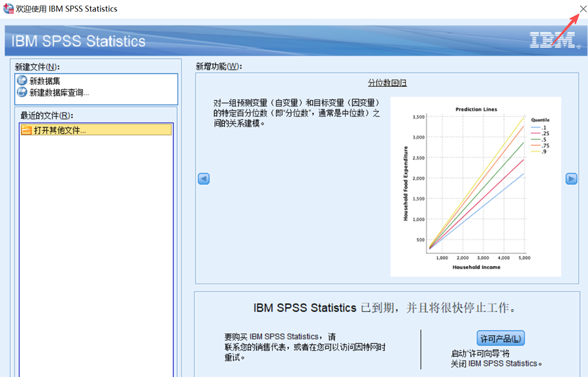
Task: Click the green .5 quantile legend swatch
Action: point(536,140)
